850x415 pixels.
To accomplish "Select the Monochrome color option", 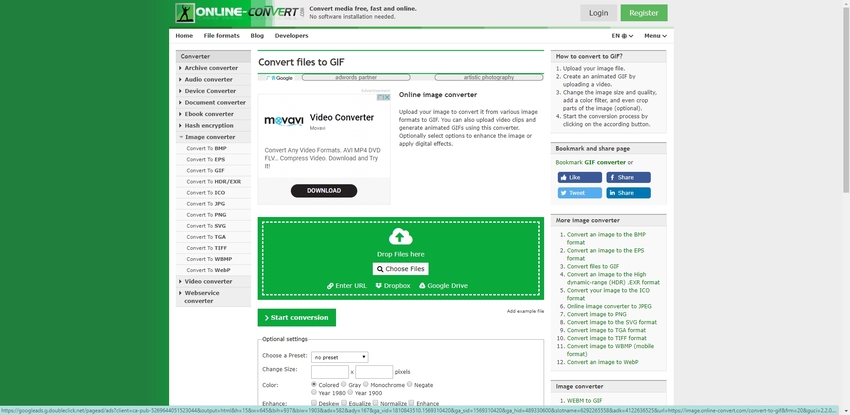I will click(366, 383).
